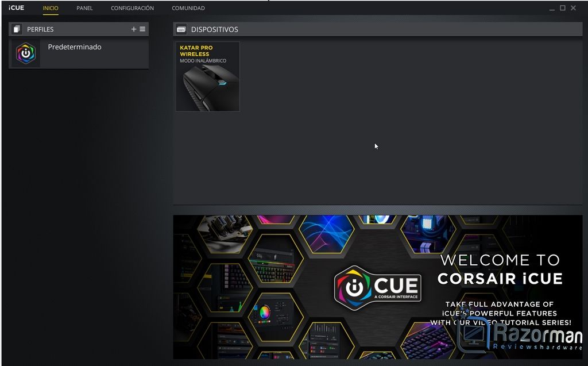Select the Predeterminado profile icon
588x366 pixels.
(25, 53)
